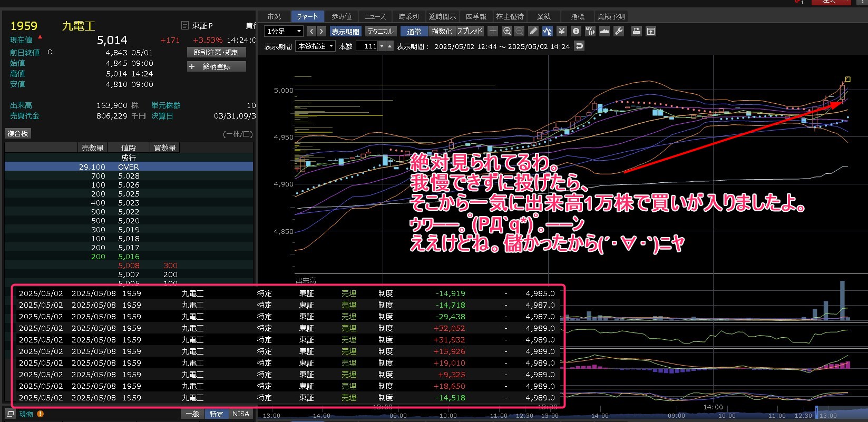Click the orange warning icon next to 現物
868x422 pixels.
[x=40, y=414]
